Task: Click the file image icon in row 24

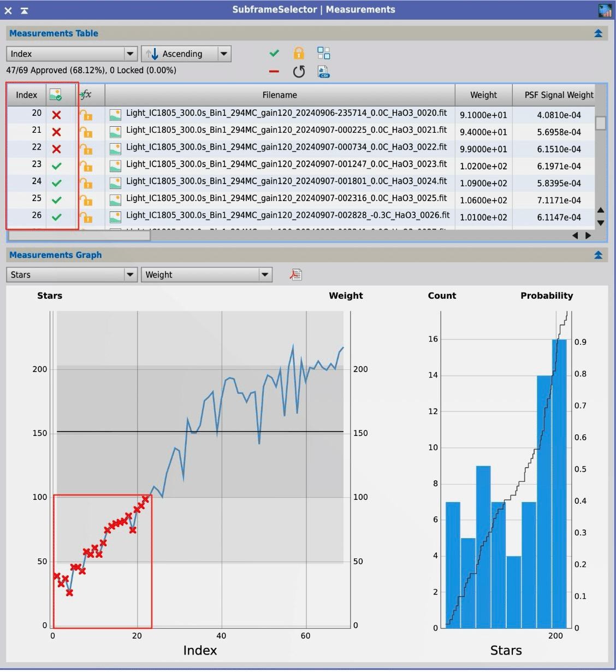Action: point(115,182)
